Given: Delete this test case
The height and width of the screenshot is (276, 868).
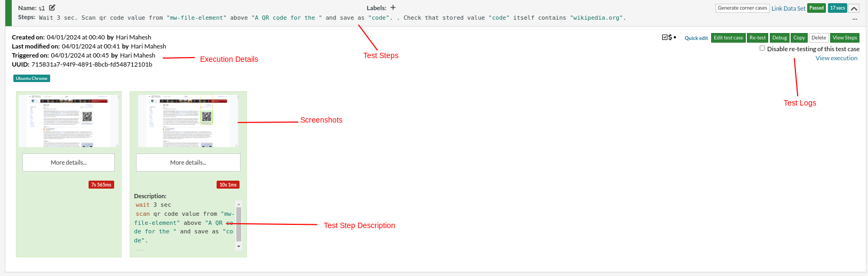Looking at the screenshot, I should pos(818,38).
